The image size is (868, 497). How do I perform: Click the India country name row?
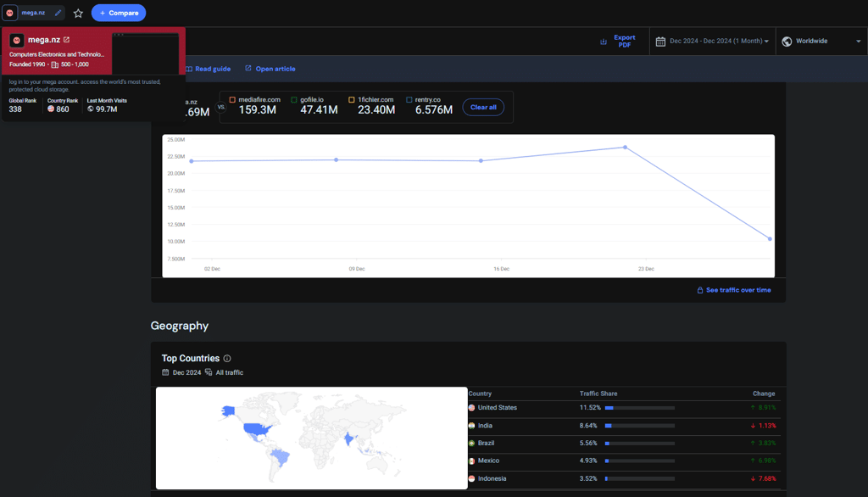pyautogui.click(x=485, y=426)
